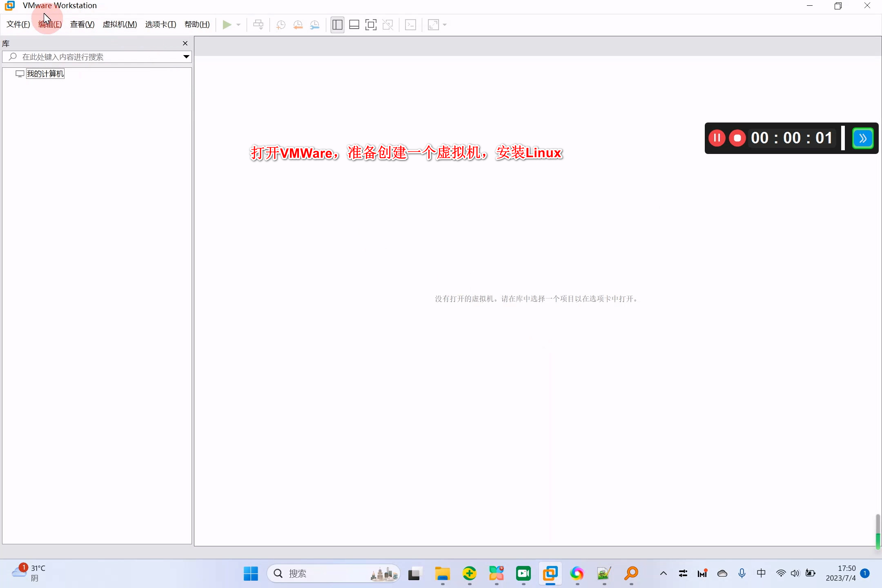
Task: Open the 选项卡(T) menu
Action: pos(160,24)
